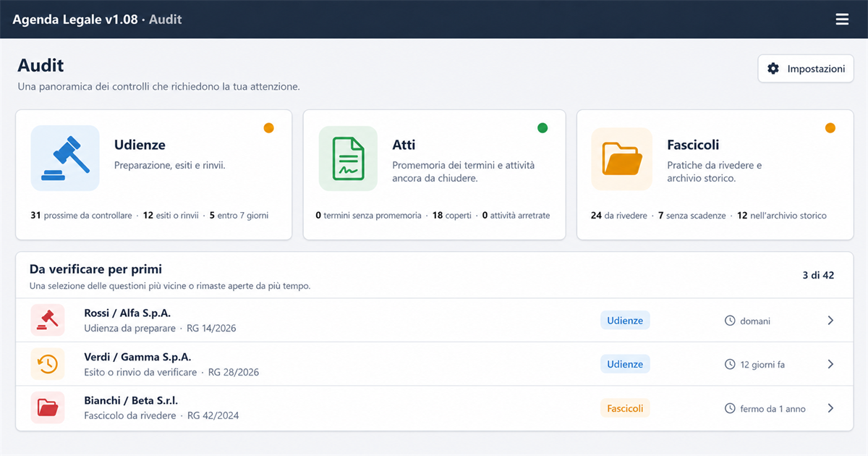Click the green status dot on Atti card
Screen dimensions: 868x456
click(x=542, y=128)
